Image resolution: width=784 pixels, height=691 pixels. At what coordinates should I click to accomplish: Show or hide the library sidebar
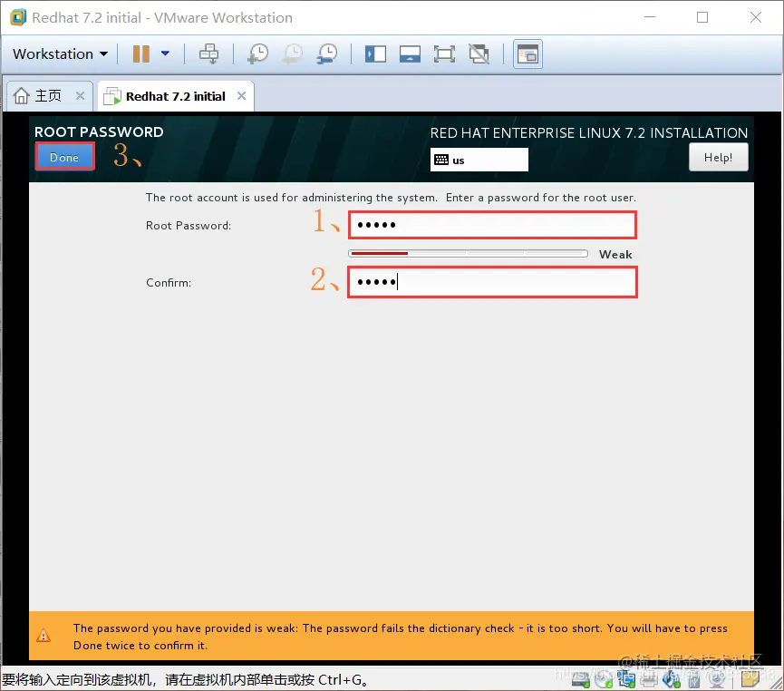[375, 54]
